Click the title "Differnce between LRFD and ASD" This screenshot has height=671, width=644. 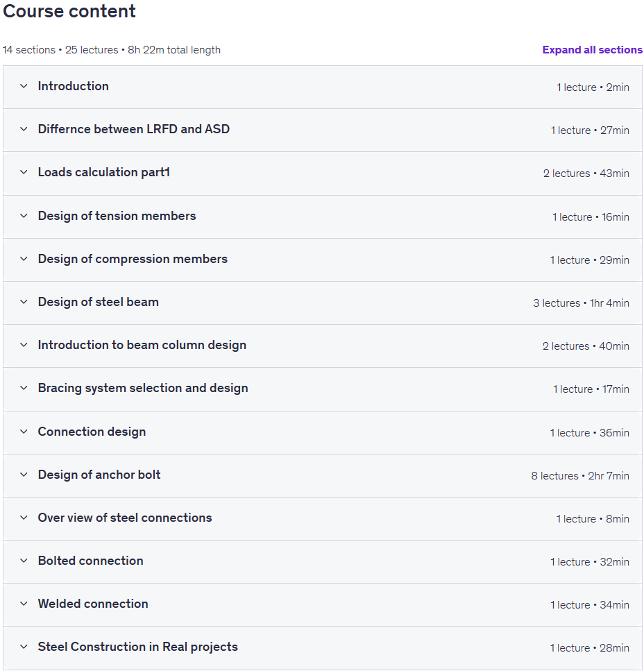tap(133, 129)
